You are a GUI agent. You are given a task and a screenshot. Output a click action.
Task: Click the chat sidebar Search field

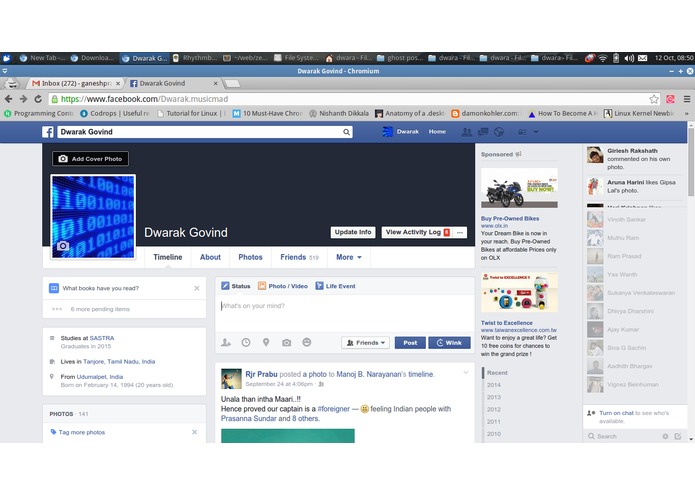tap(623, 436)
